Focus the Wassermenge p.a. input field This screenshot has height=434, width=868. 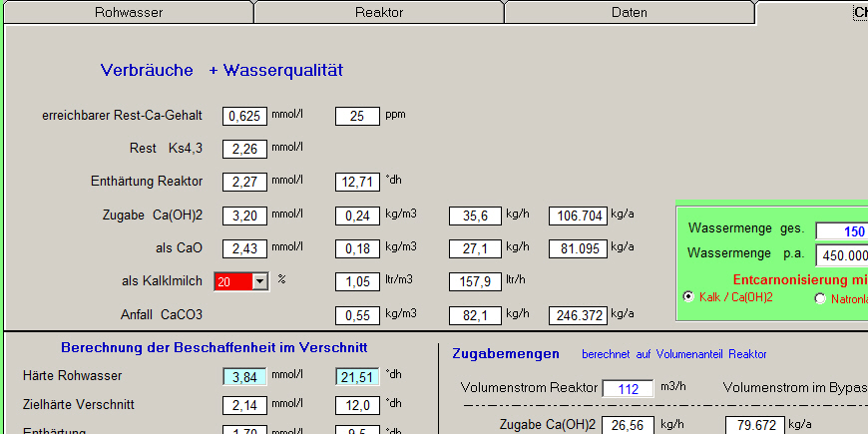click(x=841, y=253)
